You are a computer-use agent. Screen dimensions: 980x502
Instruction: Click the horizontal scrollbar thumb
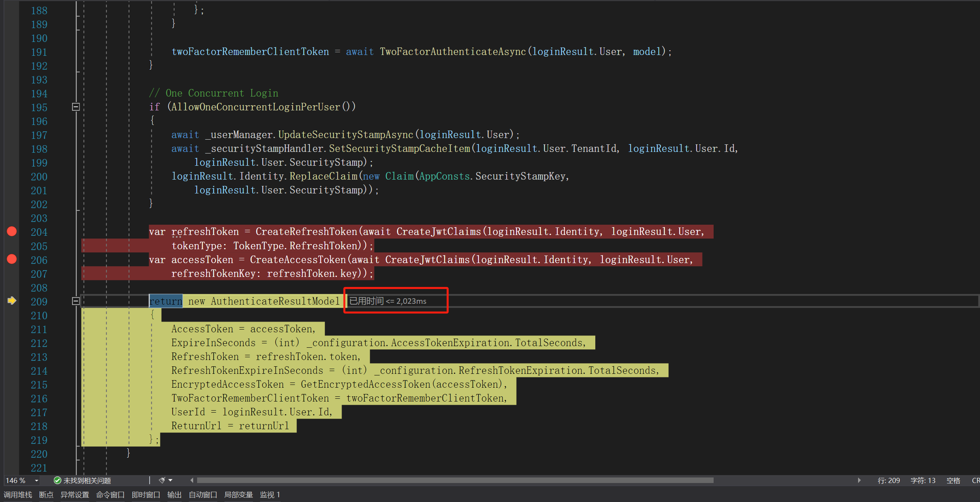[x=455, y=480]
